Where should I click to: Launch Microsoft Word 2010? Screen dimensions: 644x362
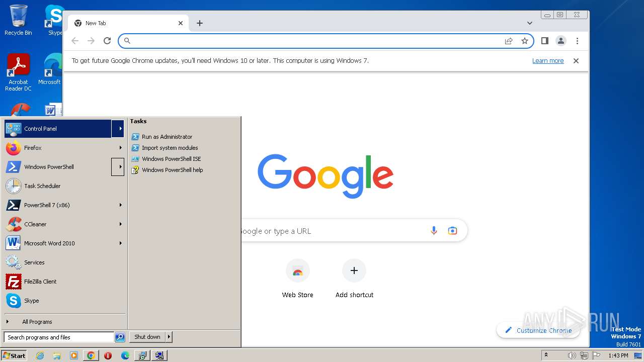click(x=58, y=243)
